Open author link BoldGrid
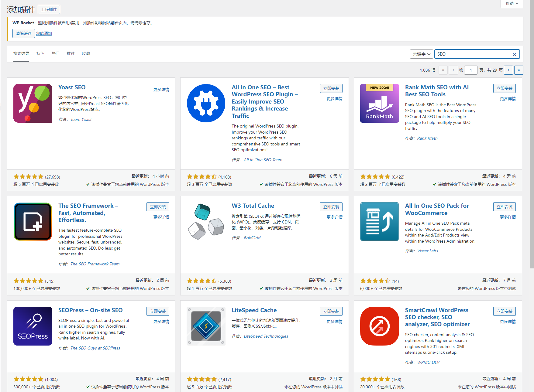Image resolution: width=534 pixels, height=392 pixels. coord(252,238)
